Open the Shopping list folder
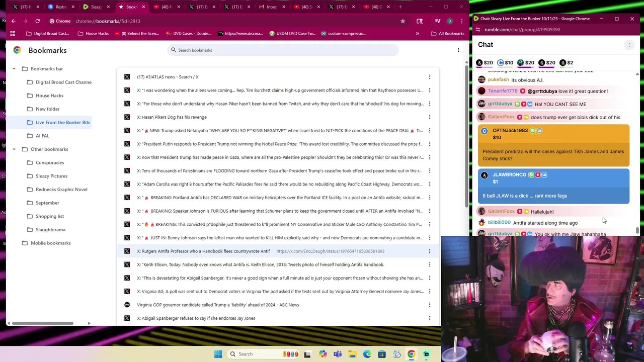This screenshot has height=362, width=644. [44, 216]
